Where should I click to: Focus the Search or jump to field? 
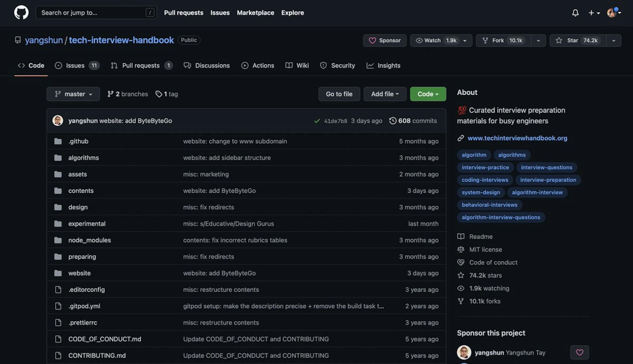(96, 13)
